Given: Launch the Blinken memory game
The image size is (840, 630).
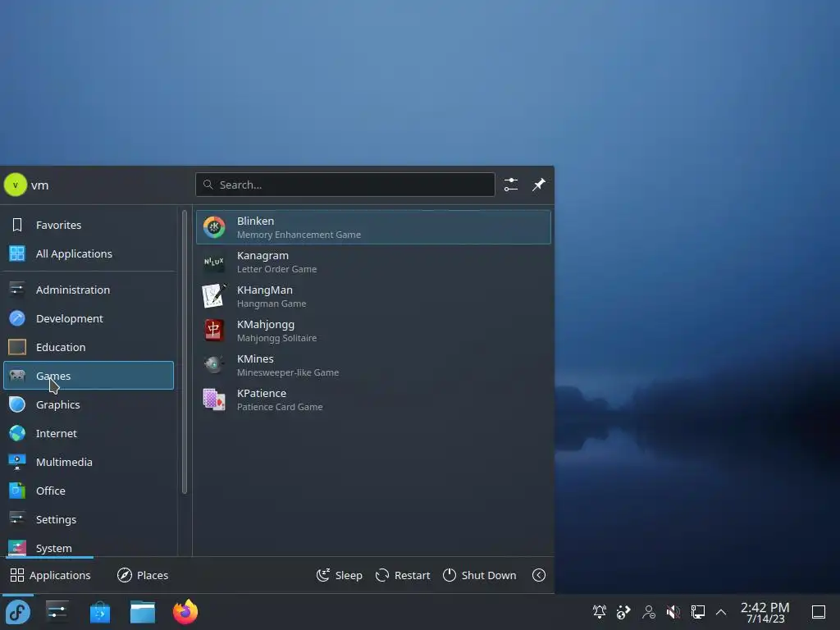Looking at the screenshot, I should coord(373,227).
